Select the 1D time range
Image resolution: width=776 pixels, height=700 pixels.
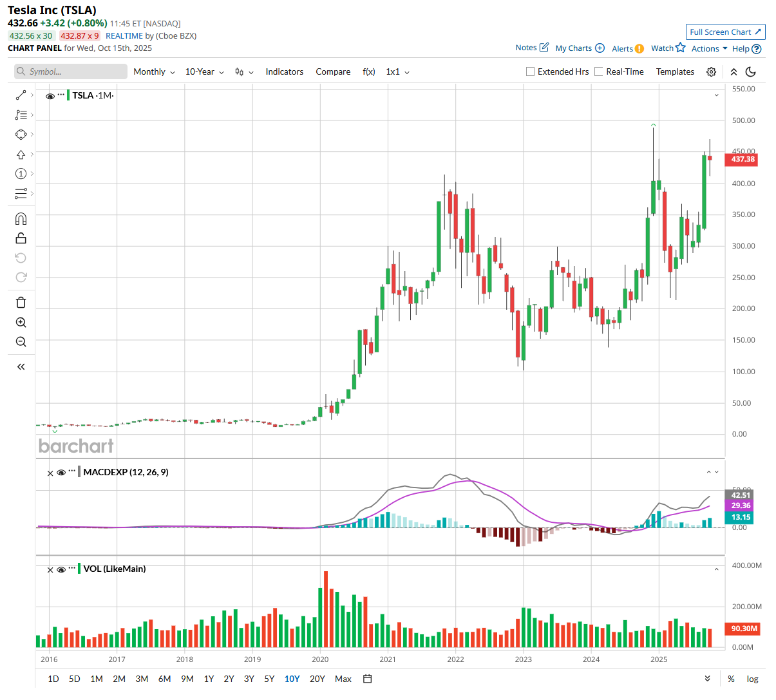click(53, 679)
